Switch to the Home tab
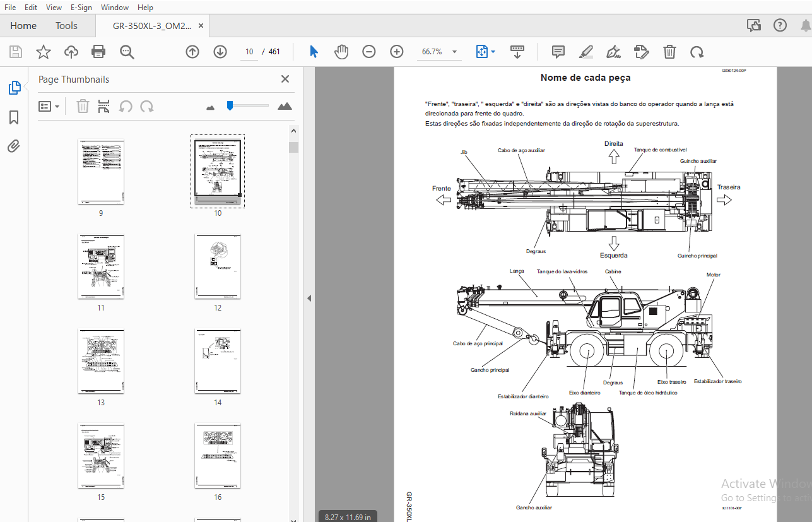The height and width of the screenshot is (522, 812). pyautogui.click(x=23, y=26)
